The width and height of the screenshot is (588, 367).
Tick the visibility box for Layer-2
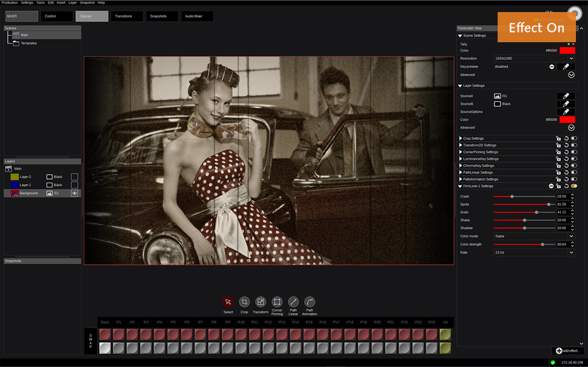(x=75, y=177)
